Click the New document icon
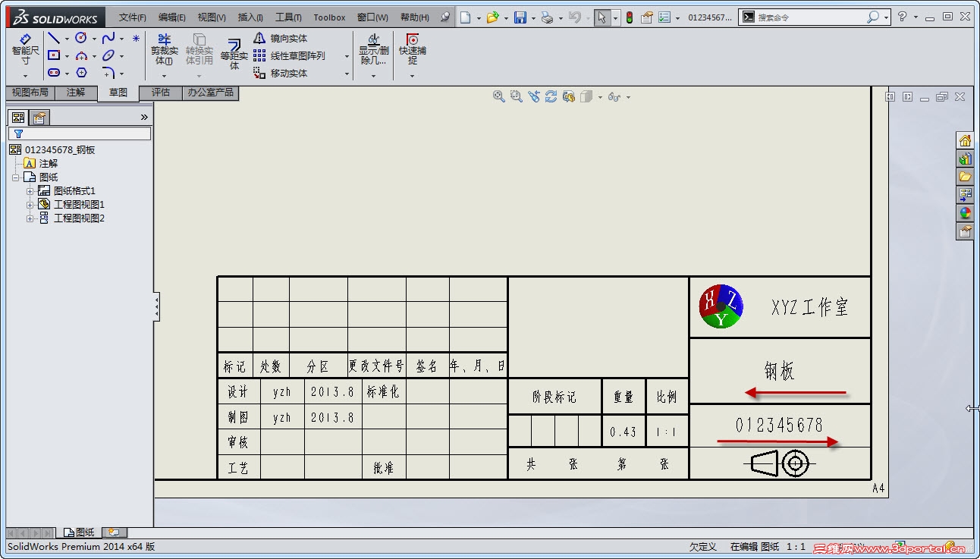The width and height of the screenshot is (980, 559). 465,17
